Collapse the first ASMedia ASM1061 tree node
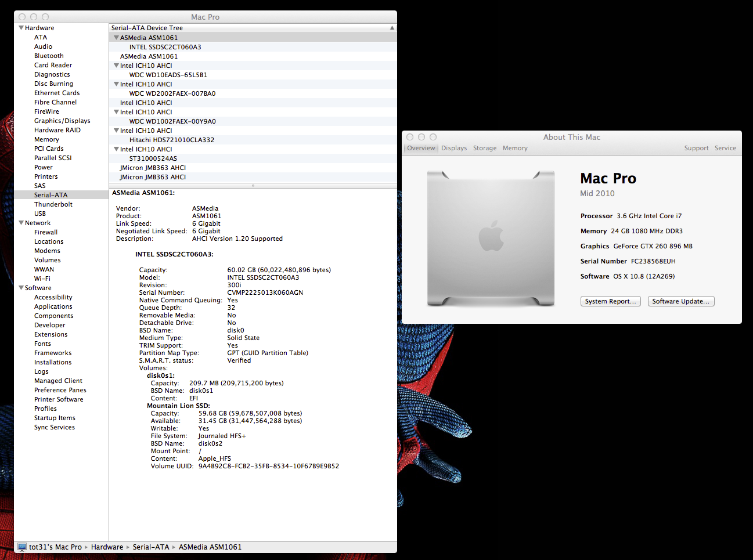 116,38
